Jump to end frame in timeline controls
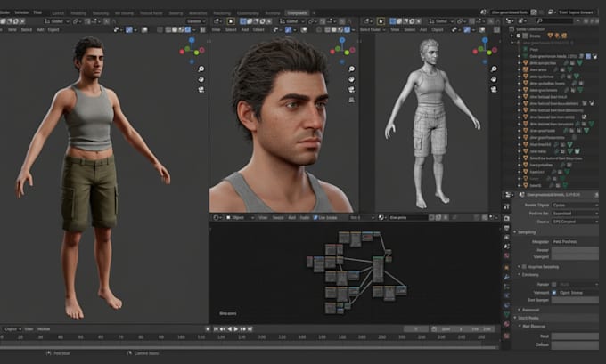606x364 pixels. tap(250, 329)
